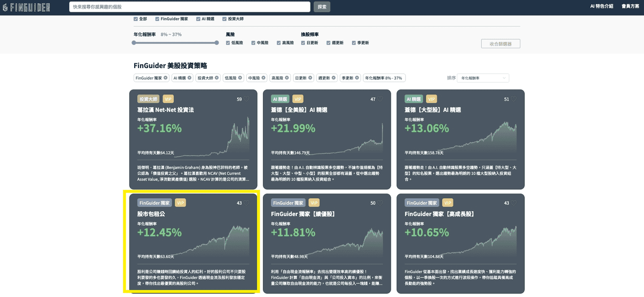Favorite 蓋德【大型股】AI 精選 heart icon
This screenshot has height=297, width=644.
coord(514,99)
